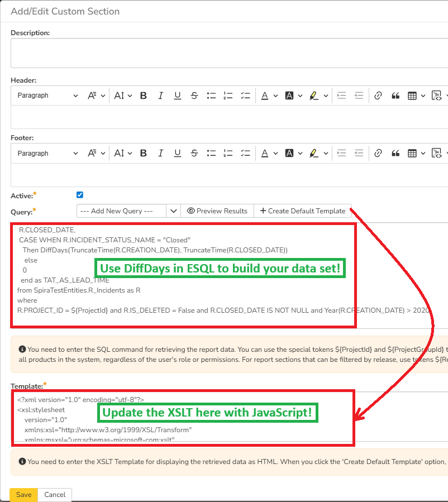This screenshot has height=502, width=448.
Task: Open the Paragraph style dropdown in the Header
Action: [46, 95]
